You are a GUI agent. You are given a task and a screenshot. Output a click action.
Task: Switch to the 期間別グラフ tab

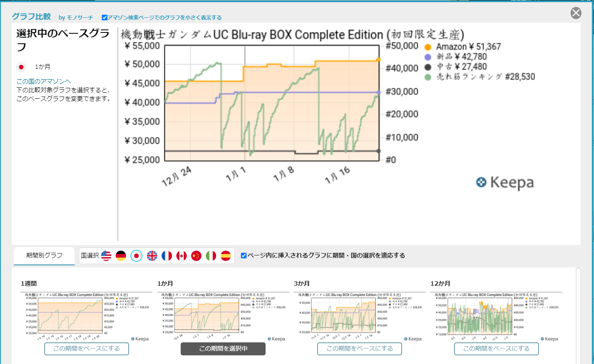click(x=44, y=255)
